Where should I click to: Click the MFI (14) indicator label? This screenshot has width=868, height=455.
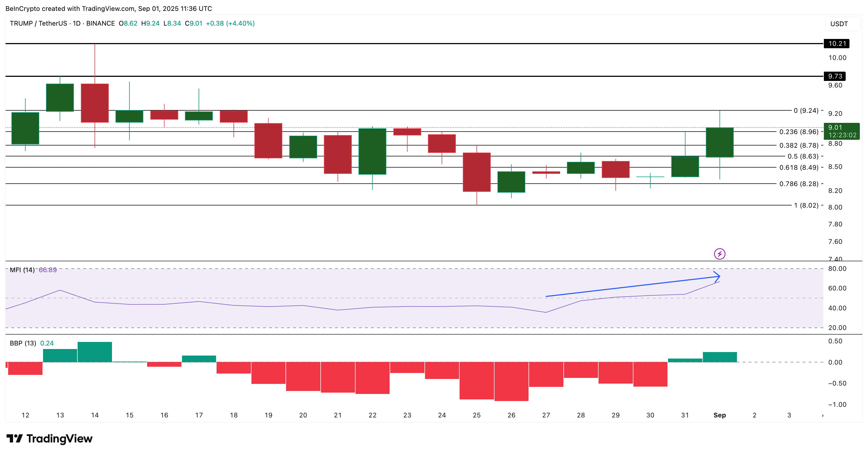[22, 270]
